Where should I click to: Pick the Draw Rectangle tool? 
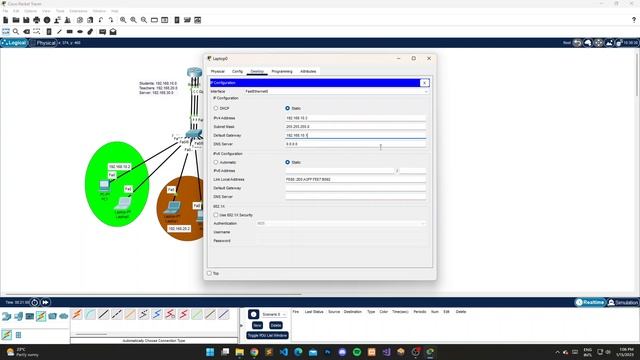click(x=70, y=31)
